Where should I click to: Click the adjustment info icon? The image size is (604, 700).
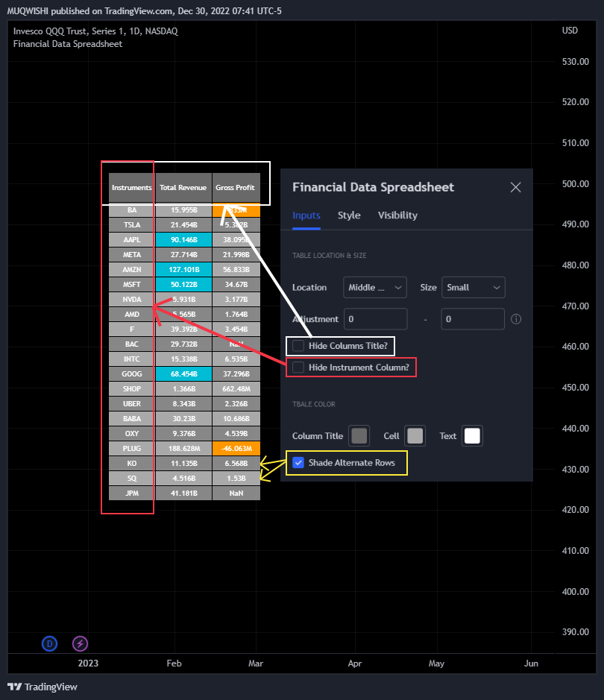point(515,319)
